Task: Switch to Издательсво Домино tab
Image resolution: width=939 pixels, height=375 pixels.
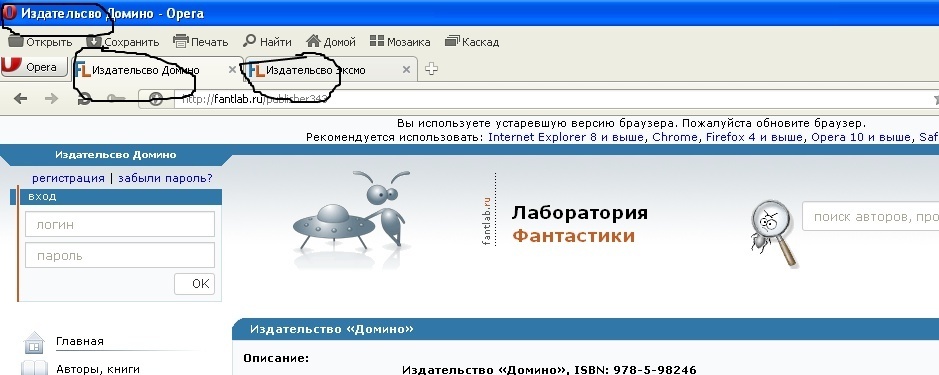Action: [x=156, y=70]
